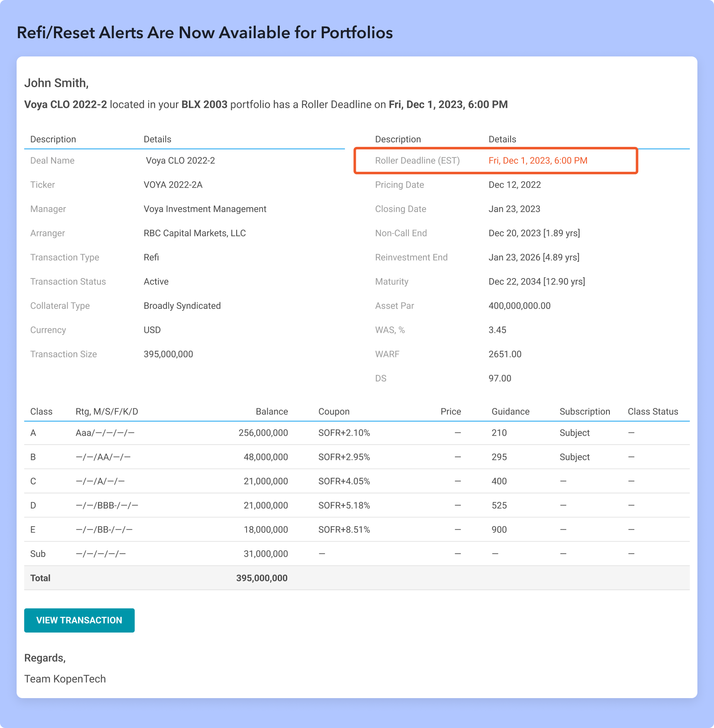Select the VOYA 2022-2A ticker value
Viewport: 714px width, 728px height.
tap(173, 185)
